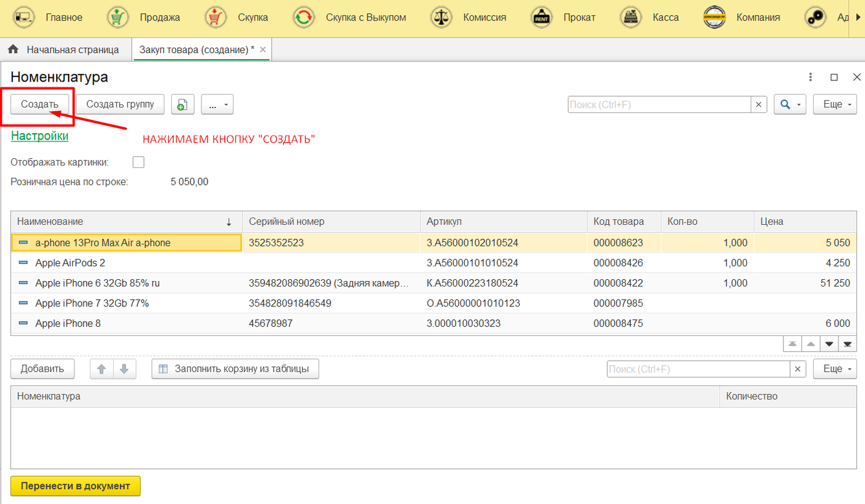Screen dimensions: 865x504
Task: Open the Главное menu section
Action: [x=64, y=17]
